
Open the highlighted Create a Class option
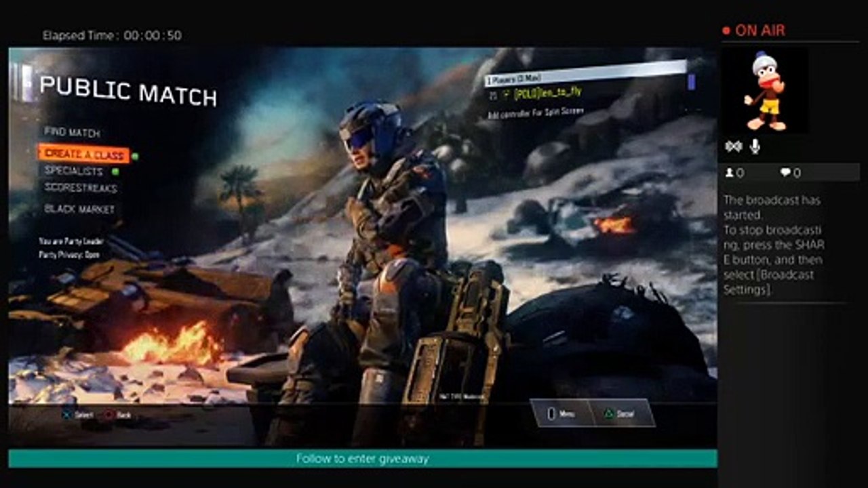83,154
